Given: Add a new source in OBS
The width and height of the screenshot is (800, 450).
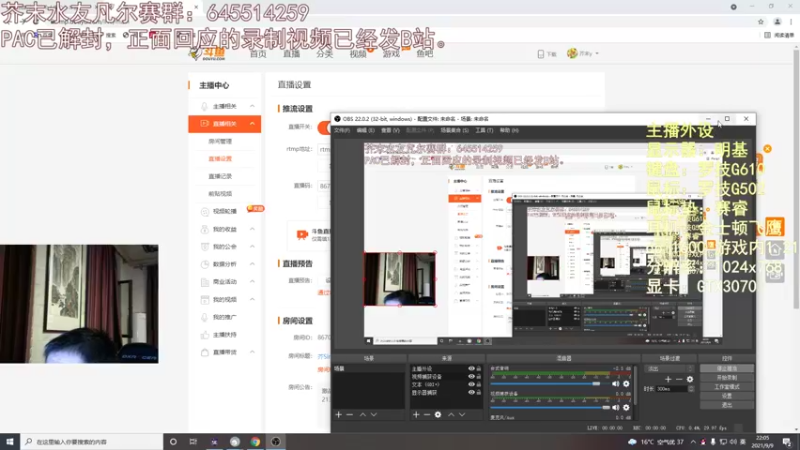Looking at the screenshot, I should (x=416, y=415).
